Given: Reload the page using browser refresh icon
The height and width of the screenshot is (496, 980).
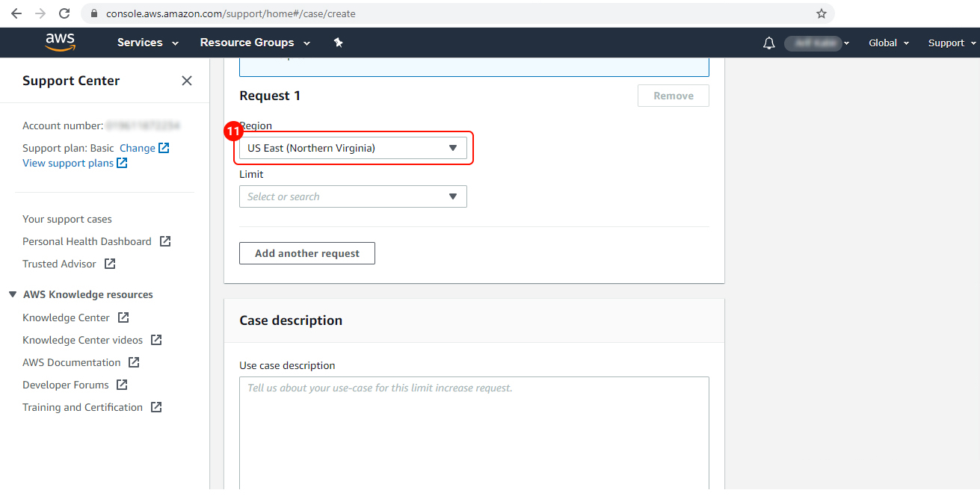Looking at the screenshot, I should [64, 13].
